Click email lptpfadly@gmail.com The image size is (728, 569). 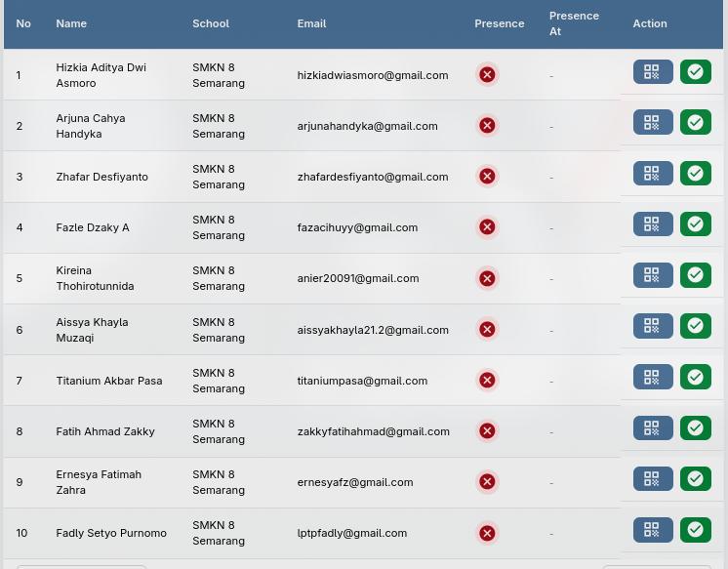point(352,533)
